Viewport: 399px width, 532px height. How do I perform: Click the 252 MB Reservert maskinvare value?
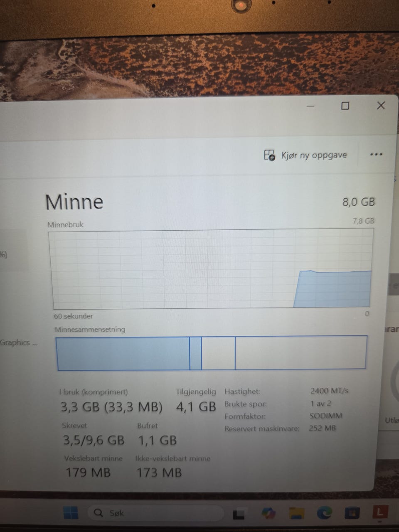tap(323, 428)
